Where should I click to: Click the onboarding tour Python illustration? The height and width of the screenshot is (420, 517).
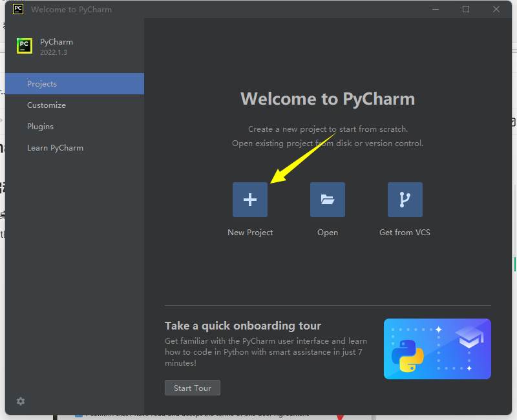pyautogui.click(x=438, y=349)
